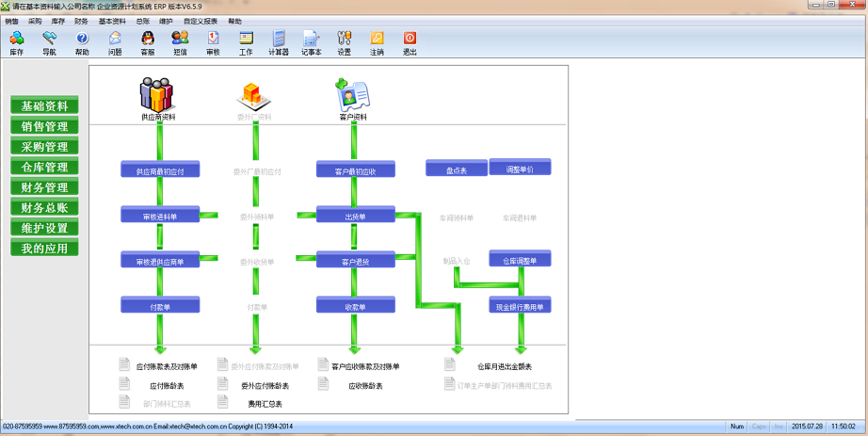The height and width of the screenshot is (436, 868).
Task: Open the 维护 menu
Action: coord(166,22)
